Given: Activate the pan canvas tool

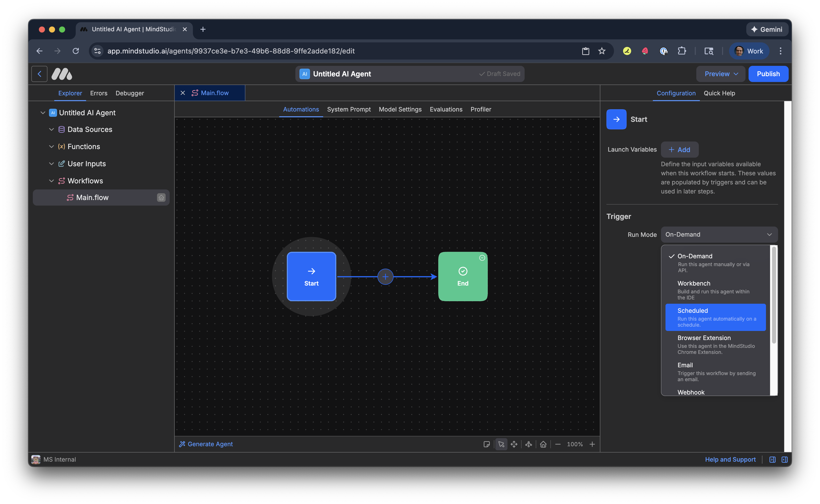Looking at the screenshot, I should [514, 444].
